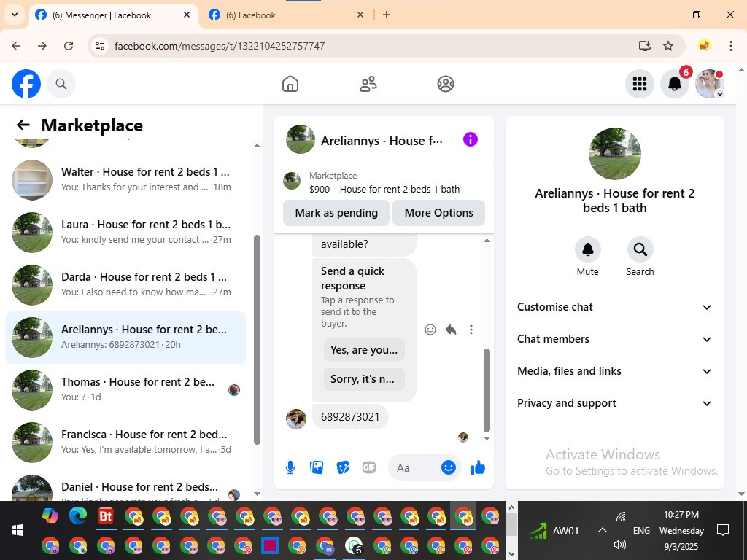747x560 pixels.
Task: Open the tab search dropdown arrow
Action: (x=15, y=15)
